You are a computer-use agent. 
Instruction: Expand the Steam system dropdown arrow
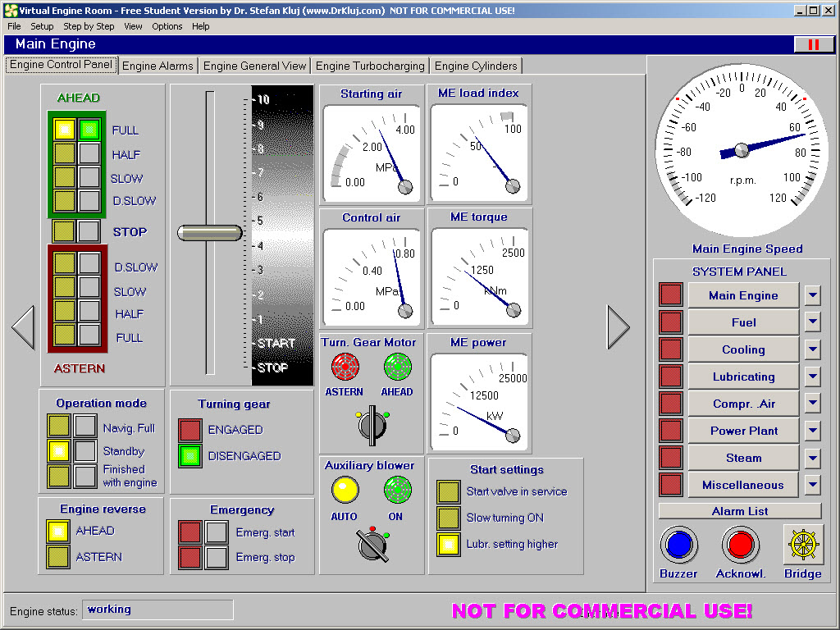[x=812, y=458]
